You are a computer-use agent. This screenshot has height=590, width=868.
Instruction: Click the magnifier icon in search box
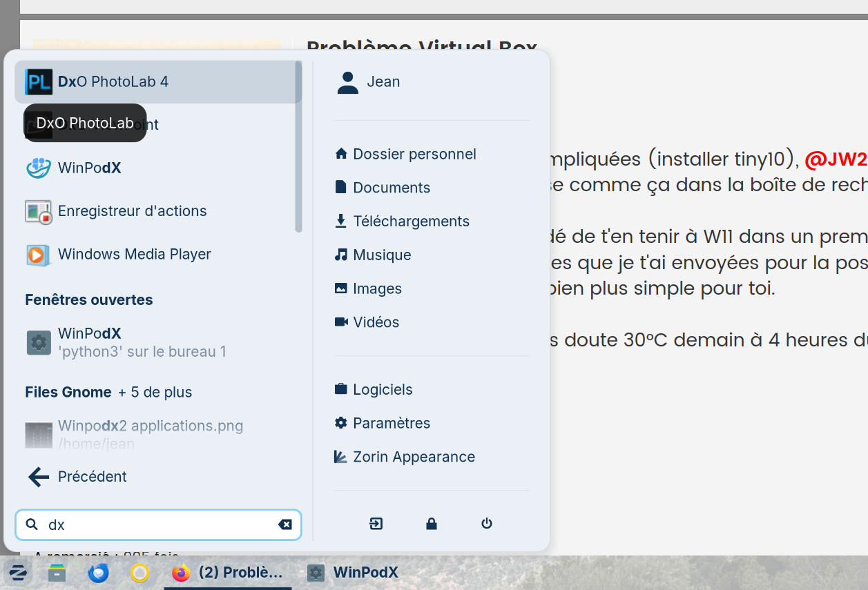click(32, 524)
